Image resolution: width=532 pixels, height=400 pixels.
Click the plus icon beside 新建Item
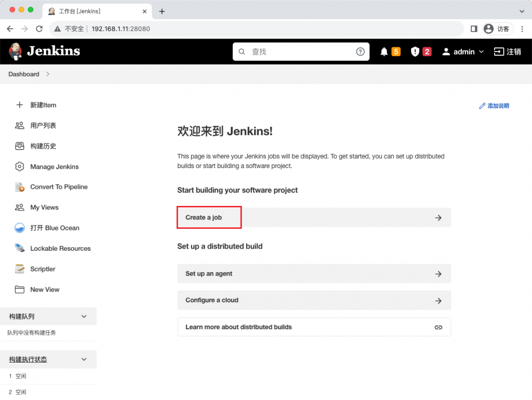[x=20, y=105]
